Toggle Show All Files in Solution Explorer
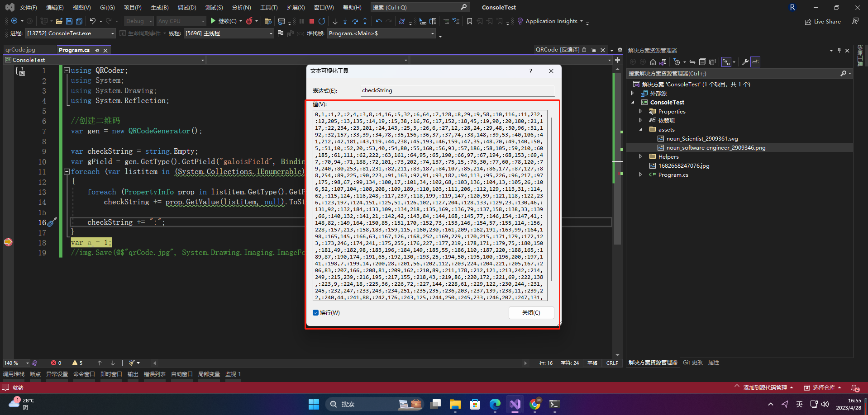This screenshot has height=415, width=868. coord(712,62)
